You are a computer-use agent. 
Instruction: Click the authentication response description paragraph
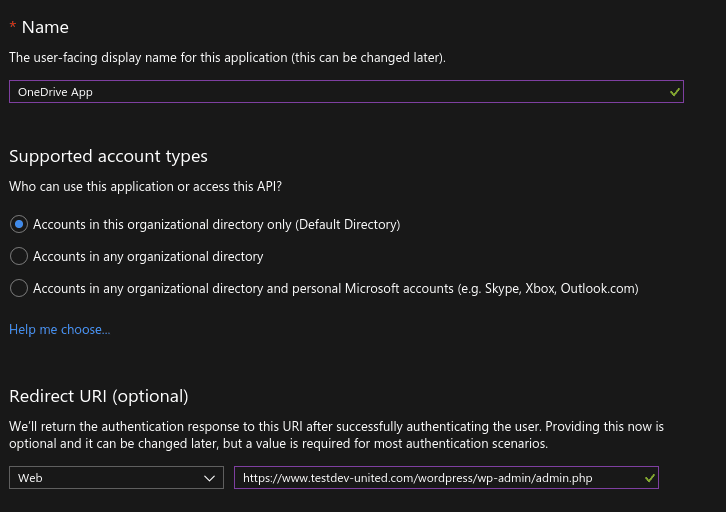pyautogui.click(x=336, y=435)
